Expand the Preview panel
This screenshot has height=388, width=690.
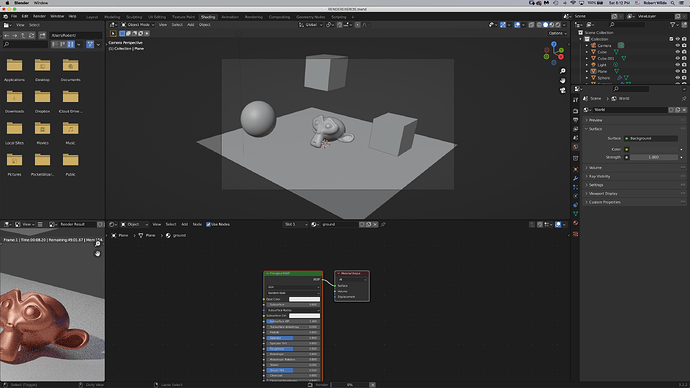[634, 120]
